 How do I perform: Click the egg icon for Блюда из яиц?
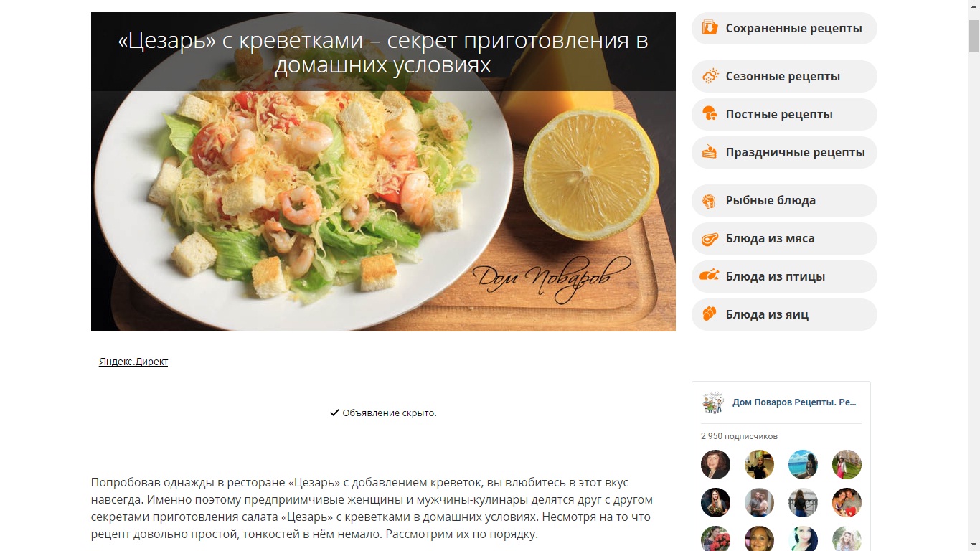point(710,314)
